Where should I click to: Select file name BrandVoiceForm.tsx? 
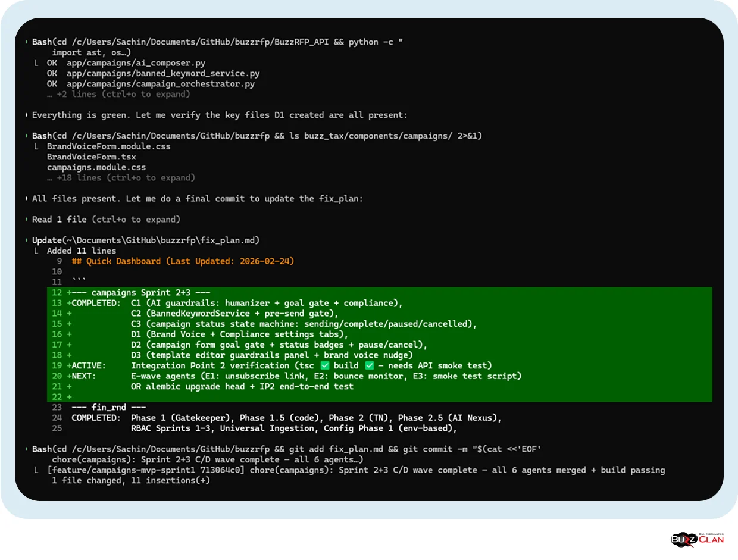pos(92,157)
